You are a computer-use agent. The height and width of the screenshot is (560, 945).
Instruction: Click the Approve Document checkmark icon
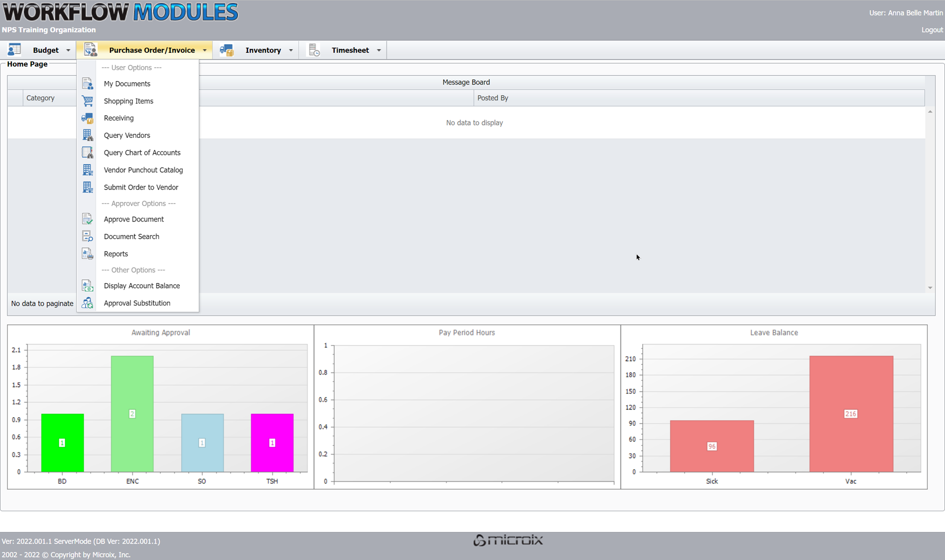tap(87, 219)
